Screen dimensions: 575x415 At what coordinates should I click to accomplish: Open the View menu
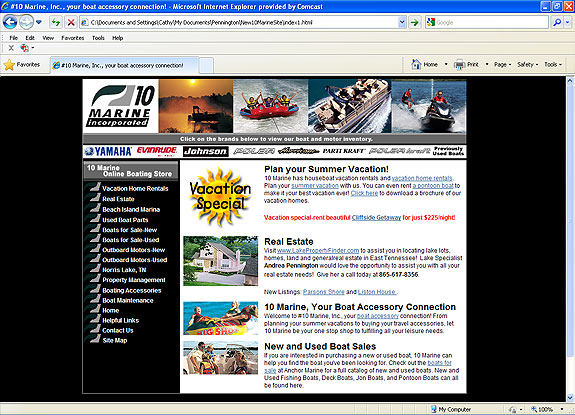pyautogui.click(x=48, y=38)
